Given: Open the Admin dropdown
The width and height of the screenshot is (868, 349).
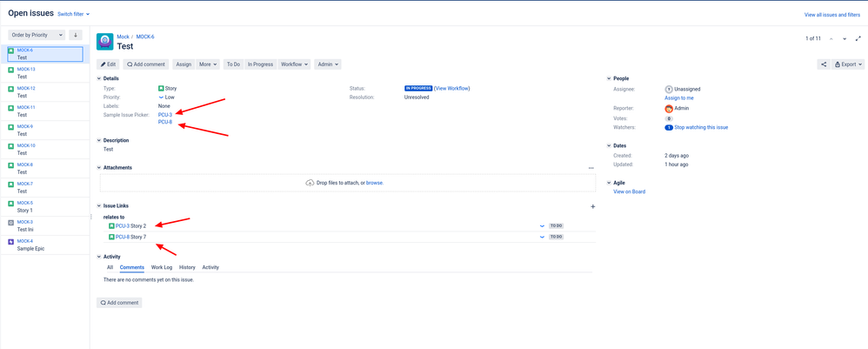Looking at the screenshot, I should 328,64.
